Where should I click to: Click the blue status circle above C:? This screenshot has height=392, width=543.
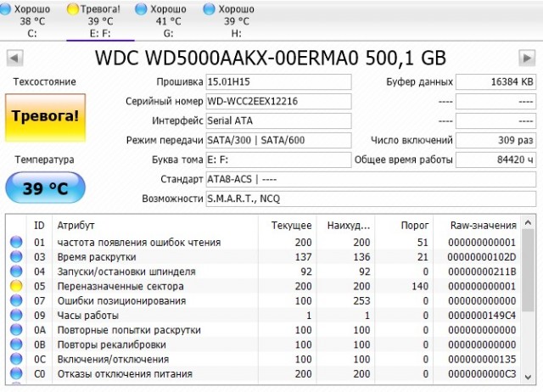point(5,9)
